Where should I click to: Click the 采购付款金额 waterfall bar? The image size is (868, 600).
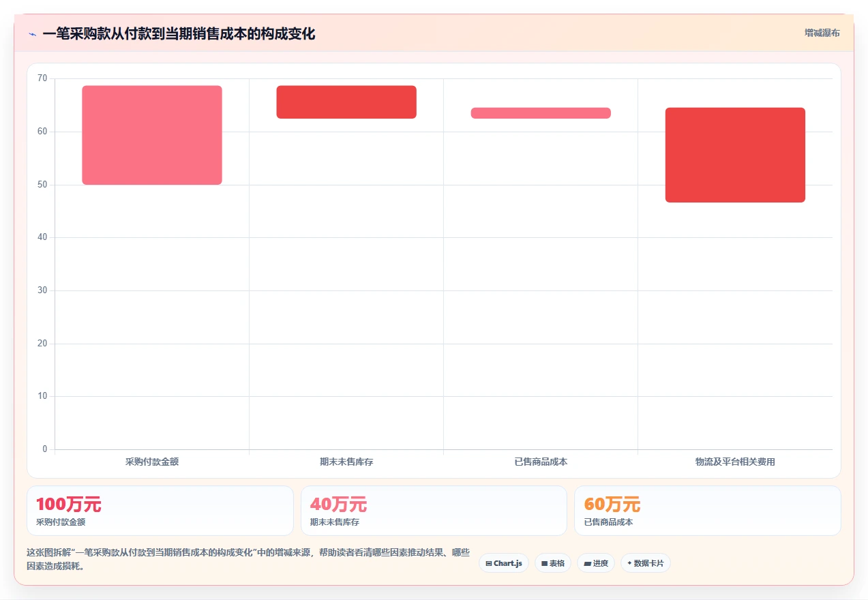tap(152, 135)
